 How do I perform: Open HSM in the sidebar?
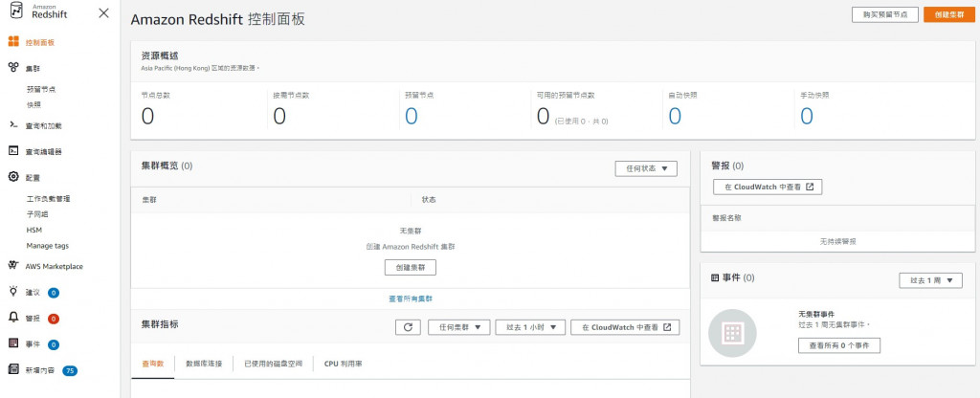(x=33, y=230)
